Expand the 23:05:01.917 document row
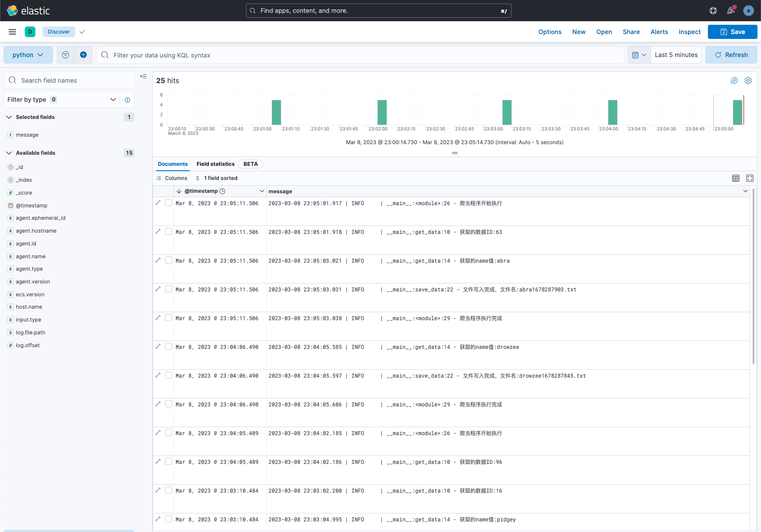 click(x=158, y=203)
